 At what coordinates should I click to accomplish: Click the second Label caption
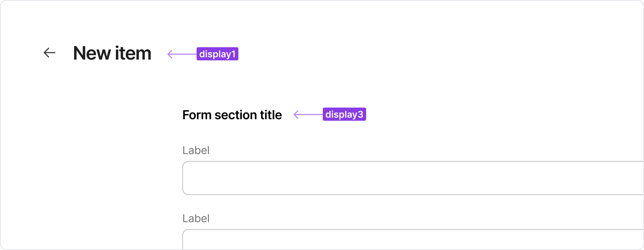coord(196,218)
